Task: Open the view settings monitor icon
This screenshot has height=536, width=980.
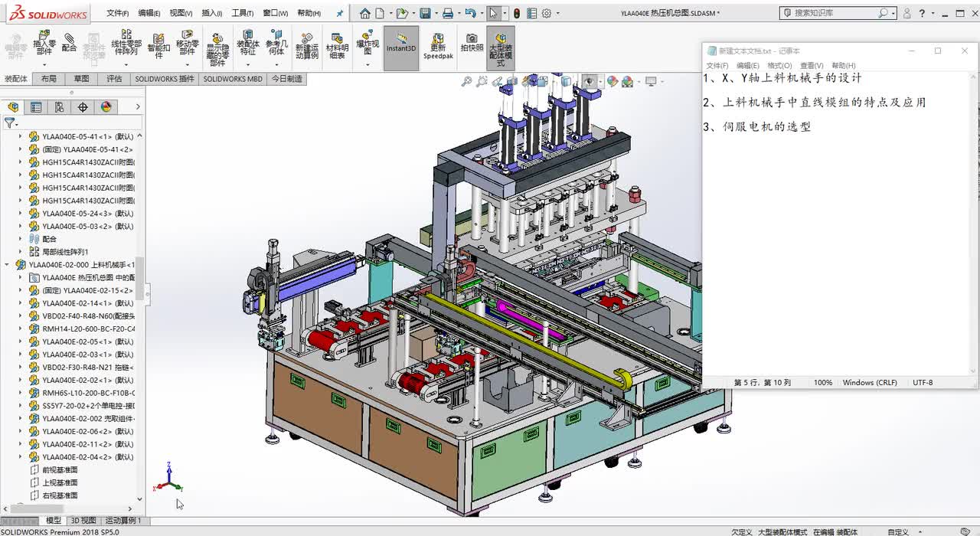Action: pos(651,81)
